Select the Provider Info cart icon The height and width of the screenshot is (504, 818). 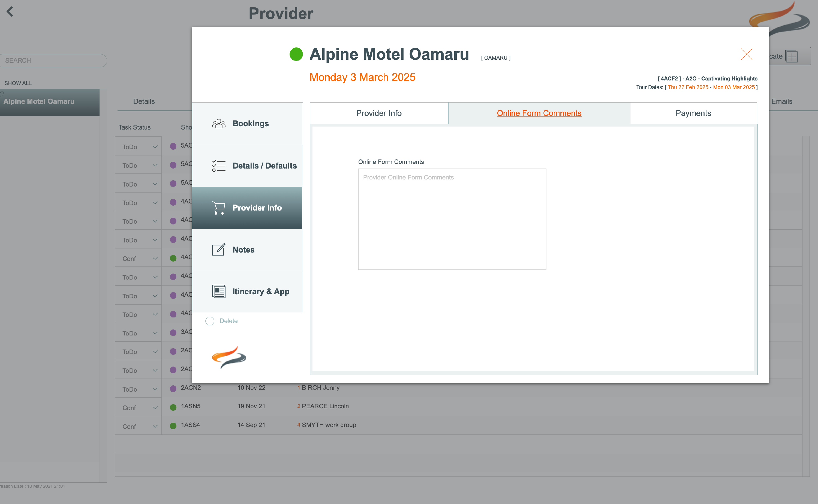click(219, 208)
